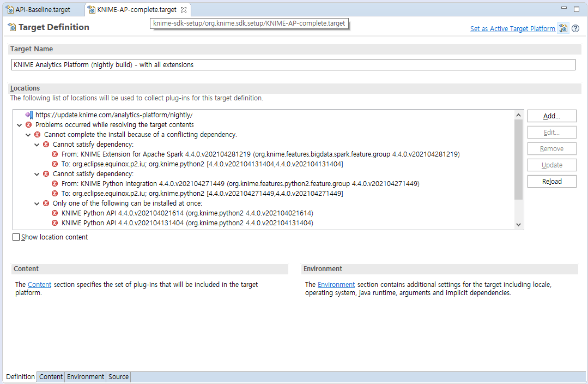Click error icon of Python API 202104021614 row
The height and width of the screenshot is (384, 588).
pos(54,213)
